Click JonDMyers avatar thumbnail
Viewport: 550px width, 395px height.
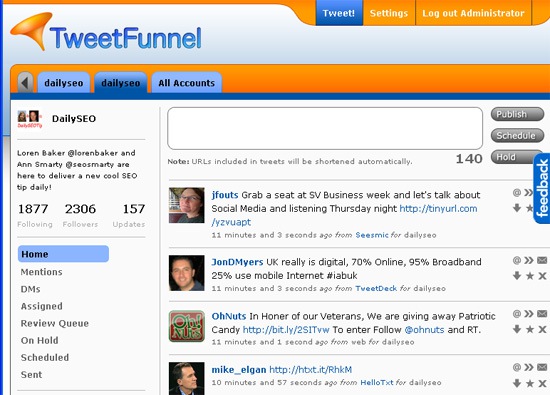[187, 273]
